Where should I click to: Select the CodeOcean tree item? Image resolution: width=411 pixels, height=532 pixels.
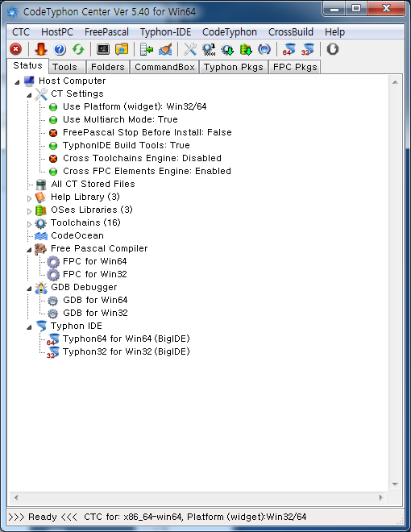click(77, 235)
